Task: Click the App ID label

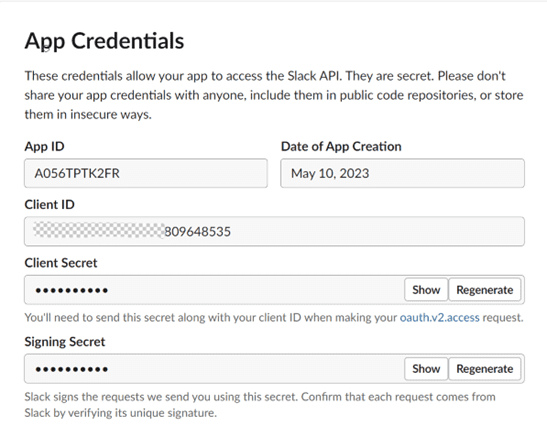Action: point(44,147)
